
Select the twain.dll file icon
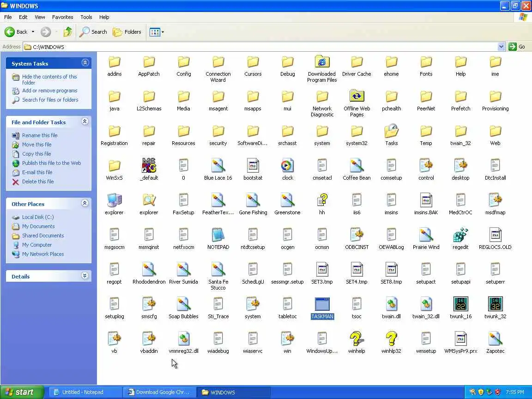pyautogui.click(x=391, y=304)
